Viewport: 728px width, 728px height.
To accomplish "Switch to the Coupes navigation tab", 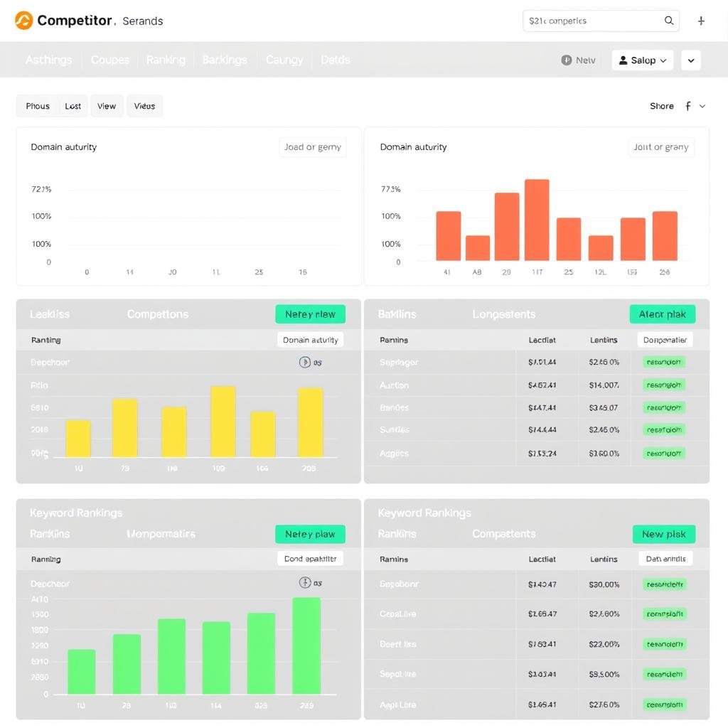I will [x=110, y=60].
